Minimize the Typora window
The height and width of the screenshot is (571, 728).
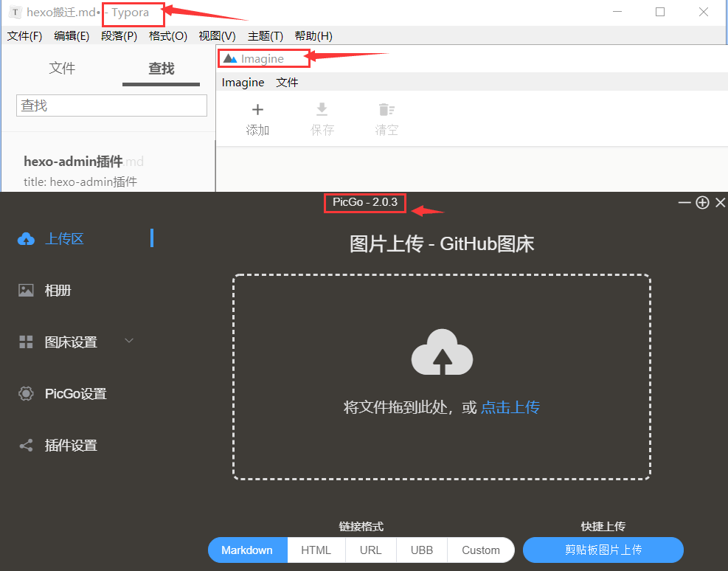(617, 12)
